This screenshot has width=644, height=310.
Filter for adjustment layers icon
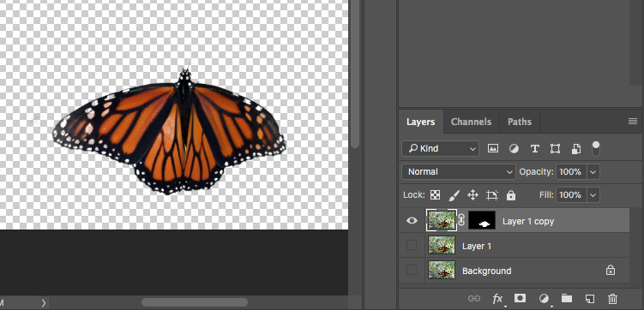click(514, 148)
